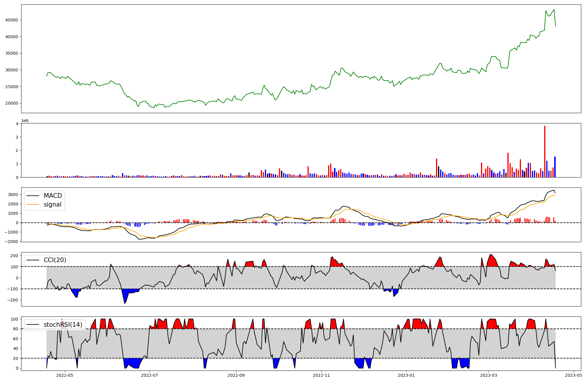588x382 pixels.
Task: Click the -1000 tick on MACD axis
Action: pyautogui.click(x=12, y=232)
